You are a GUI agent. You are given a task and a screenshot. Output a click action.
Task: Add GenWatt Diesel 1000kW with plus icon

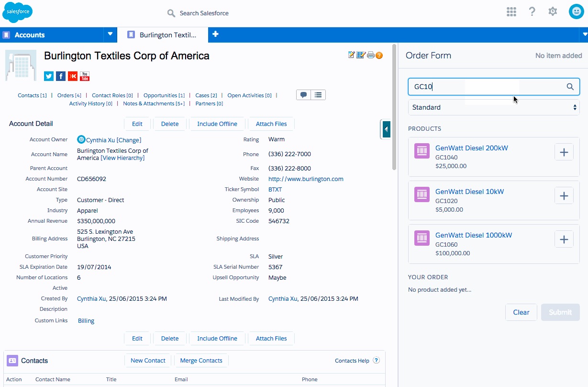coord(564,239)
